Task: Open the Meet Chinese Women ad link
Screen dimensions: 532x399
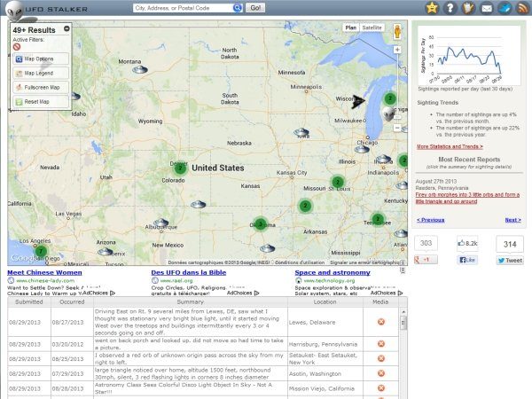Action: (44, 272)
